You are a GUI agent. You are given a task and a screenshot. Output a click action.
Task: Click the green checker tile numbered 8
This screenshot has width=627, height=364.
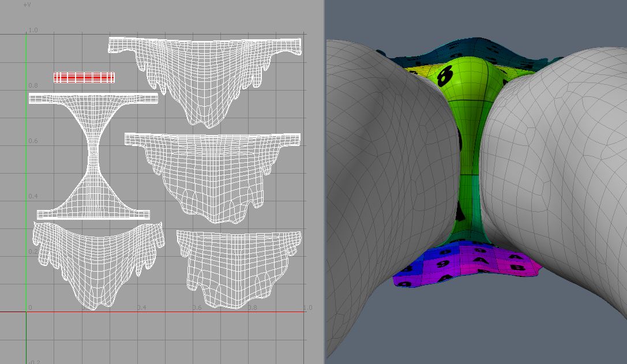(445, 75)
